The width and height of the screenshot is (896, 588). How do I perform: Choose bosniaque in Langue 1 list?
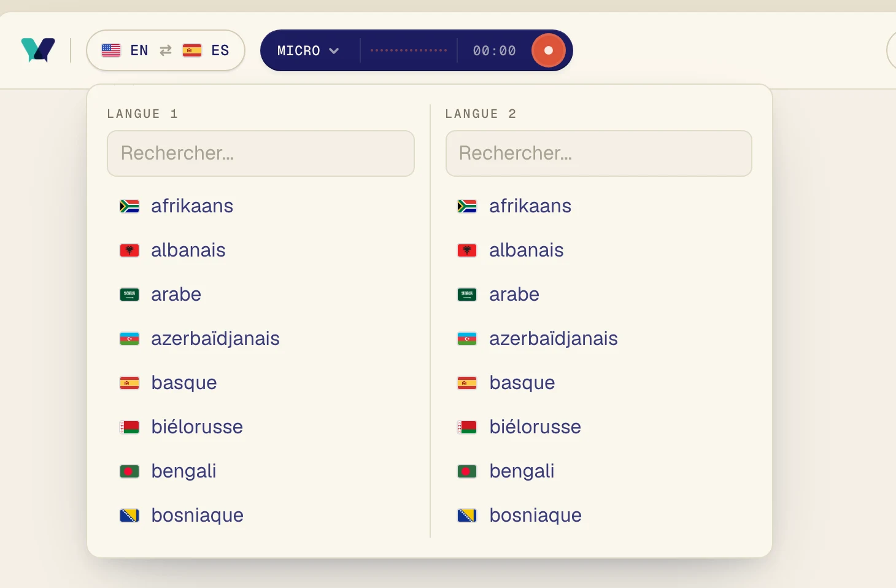pos(261,516)
